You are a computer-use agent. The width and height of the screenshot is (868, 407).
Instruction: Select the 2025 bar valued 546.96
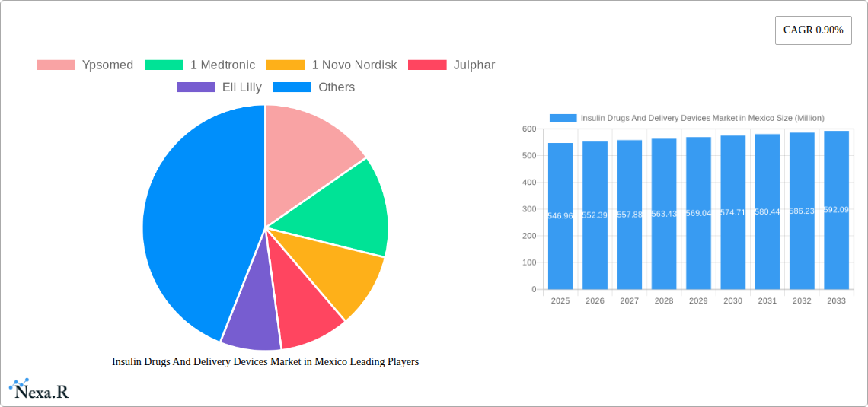[560, 216]
